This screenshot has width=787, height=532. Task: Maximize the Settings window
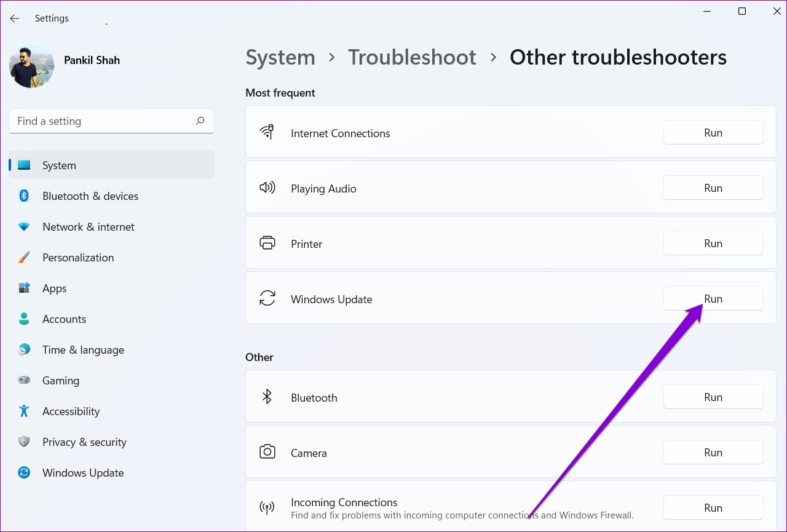[x=742, y=11]
